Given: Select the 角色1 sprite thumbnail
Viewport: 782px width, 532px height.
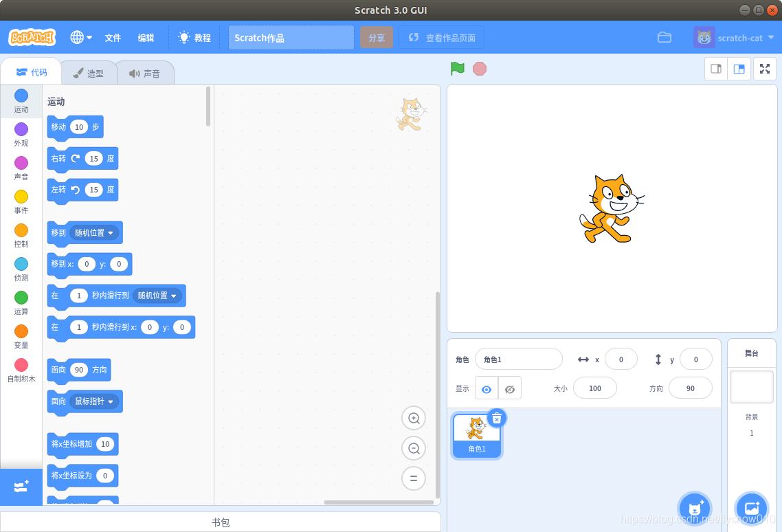Looking at the screenshot, I should point(476,434).
